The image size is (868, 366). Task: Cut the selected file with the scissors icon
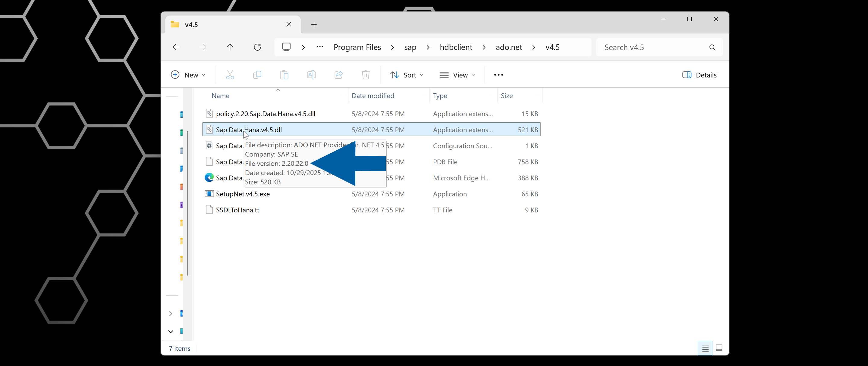click(230, 75)
